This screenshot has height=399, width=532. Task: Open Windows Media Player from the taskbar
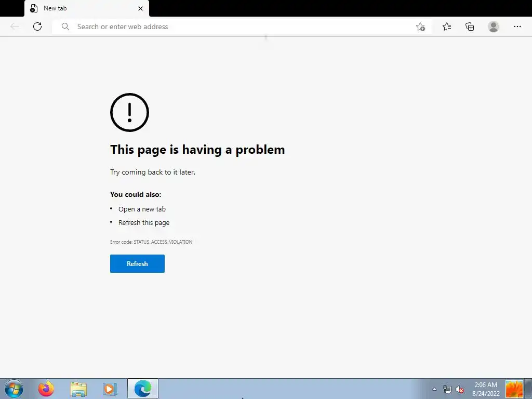(x=110, y=389)
